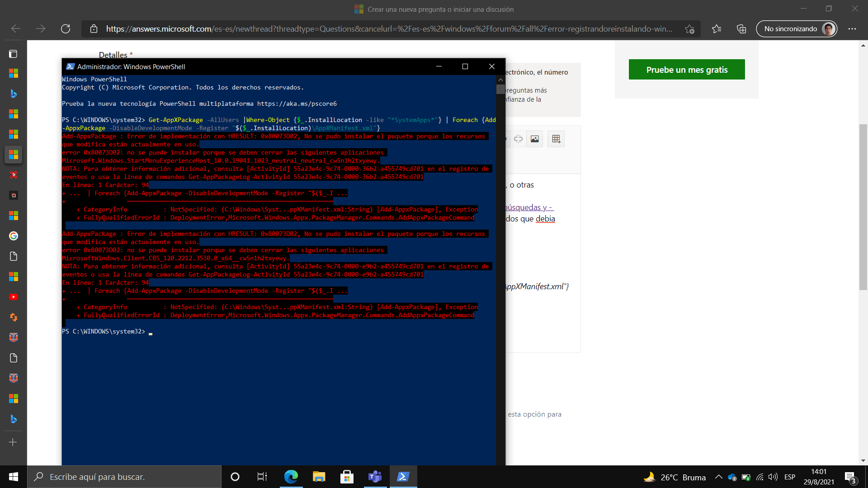Image resolution: width=868 pixels, height=488 pixels.
Task: Close the Administrador: Windows PowerShell window
Action: tap(491, 66)
